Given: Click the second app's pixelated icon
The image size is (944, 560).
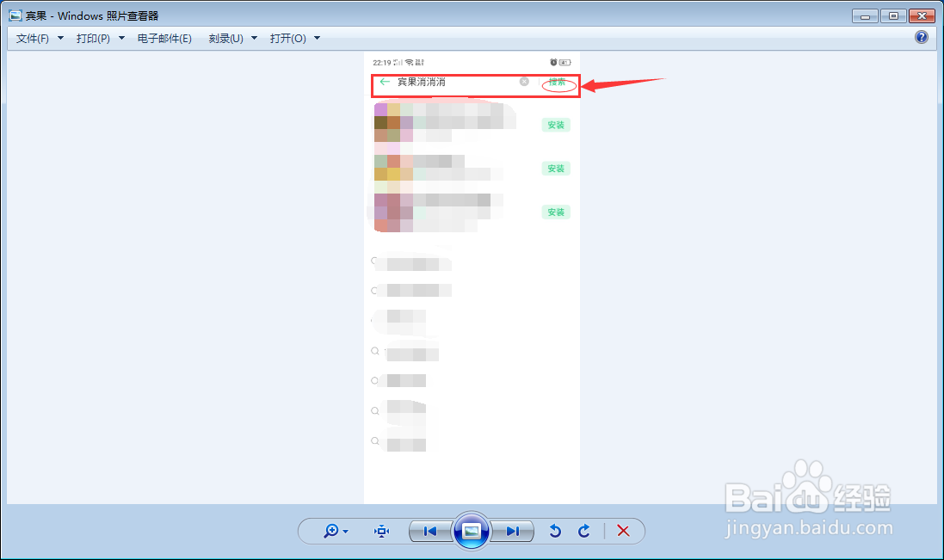Looking at the screenshot, I should click(x=393, y=169).
